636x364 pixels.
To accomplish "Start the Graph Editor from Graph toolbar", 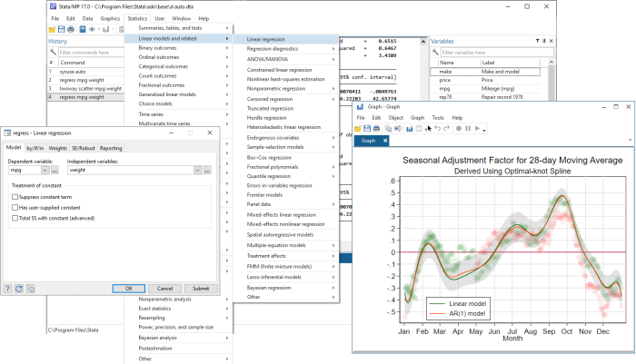I will coord(409,129).
